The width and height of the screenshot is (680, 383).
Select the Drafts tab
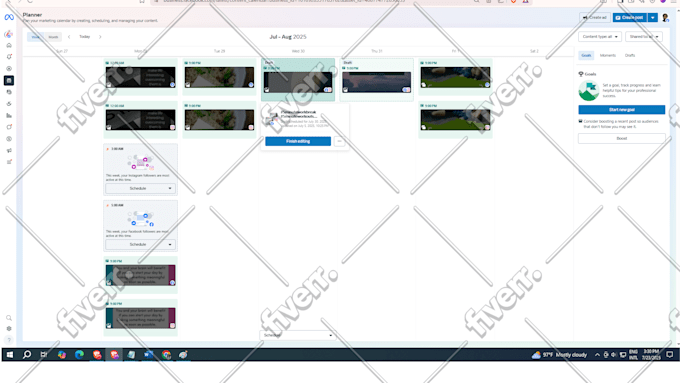point(630,56)
